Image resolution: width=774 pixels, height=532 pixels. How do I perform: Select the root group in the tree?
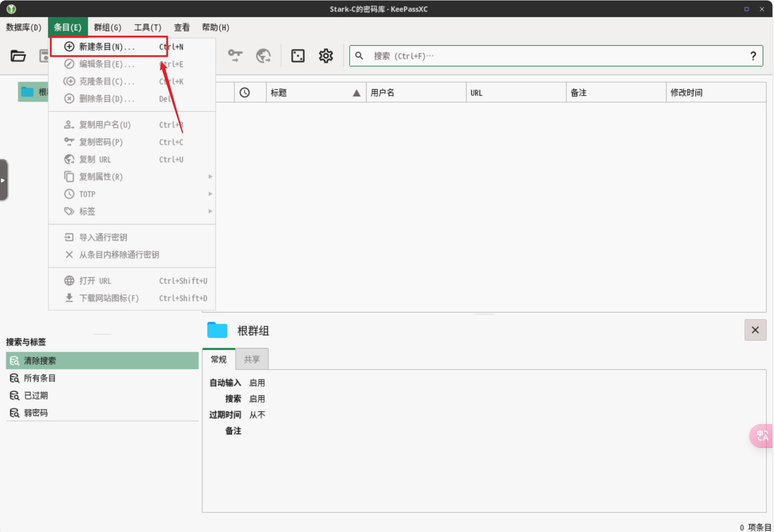tap(33, 92)
